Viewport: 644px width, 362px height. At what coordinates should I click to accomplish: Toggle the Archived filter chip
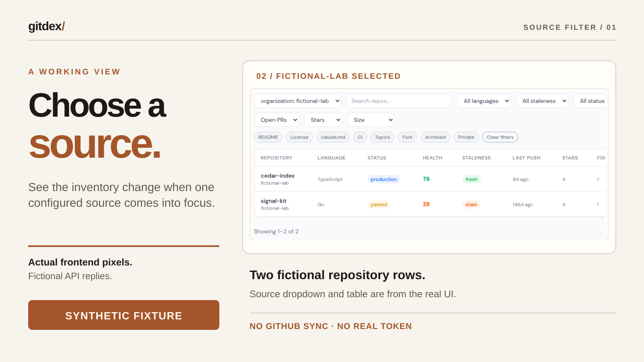point(436,137)
